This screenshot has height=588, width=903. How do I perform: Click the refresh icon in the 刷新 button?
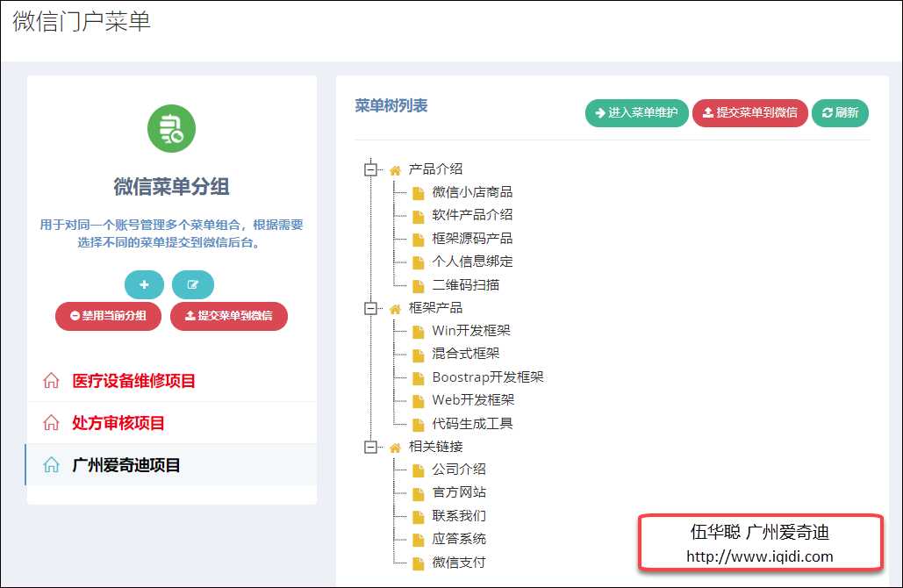pos(826,113)
